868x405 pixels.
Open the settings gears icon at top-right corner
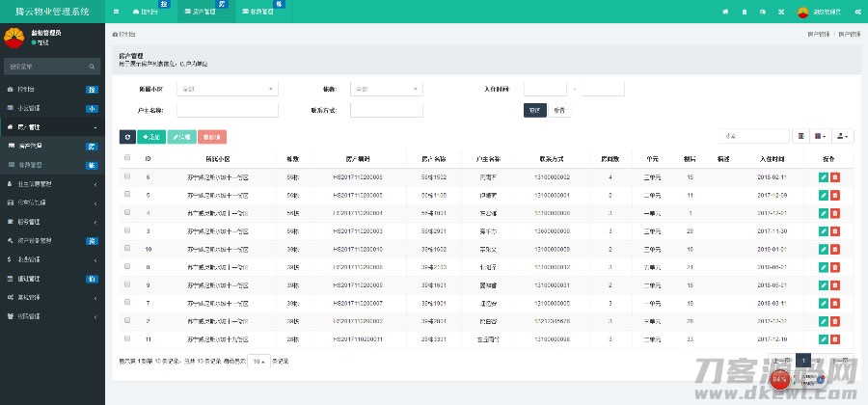click(856, 11)
